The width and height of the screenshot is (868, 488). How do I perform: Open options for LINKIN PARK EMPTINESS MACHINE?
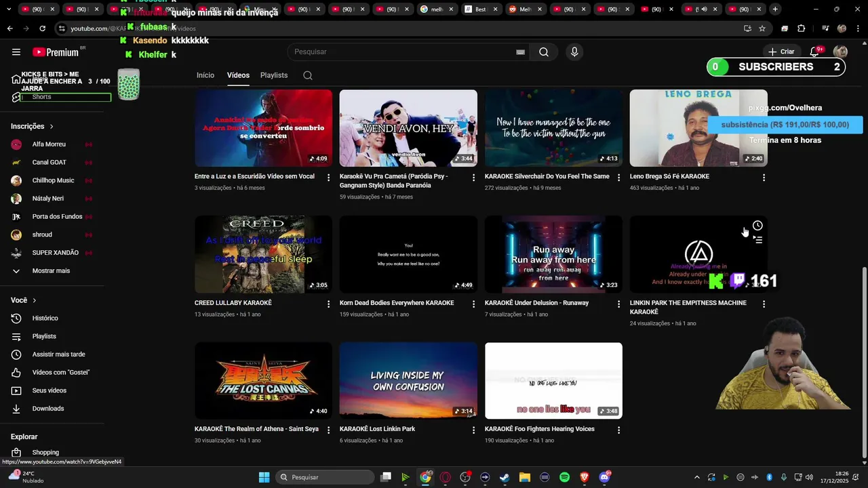[x=764, y=304]
